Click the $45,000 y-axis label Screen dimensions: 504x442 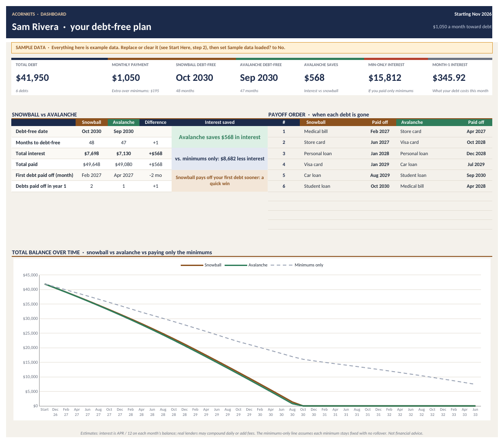(x=30, y=275)
